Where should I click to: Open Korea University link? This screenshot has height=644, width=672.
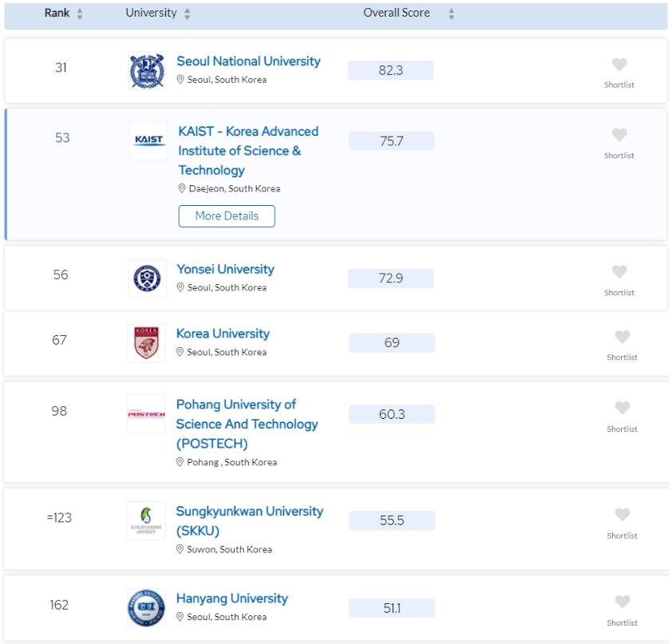[223, 334]
